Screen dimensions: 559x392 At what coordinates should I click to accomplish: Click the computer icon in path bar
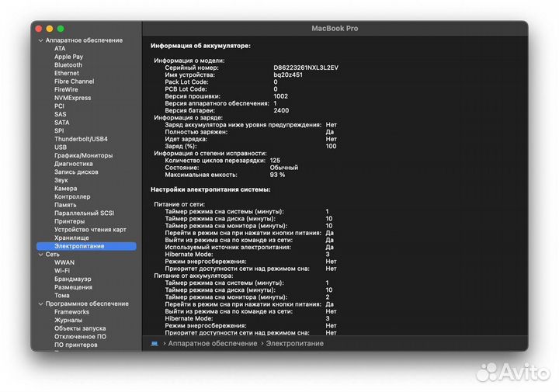155,344
